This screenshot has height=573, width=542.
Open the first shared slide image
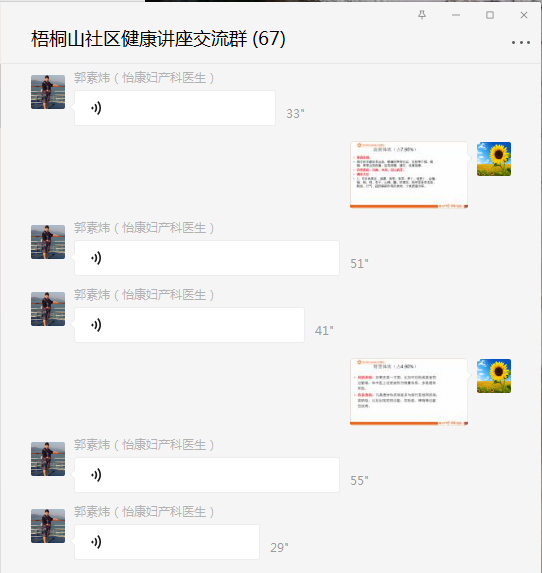click(409, 175)
